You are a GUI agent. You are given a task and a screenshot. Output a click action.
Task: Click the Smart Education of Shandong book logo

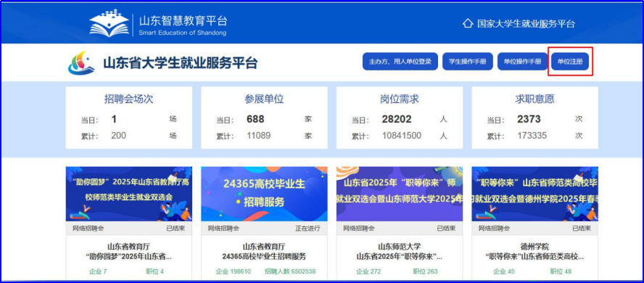110,23
